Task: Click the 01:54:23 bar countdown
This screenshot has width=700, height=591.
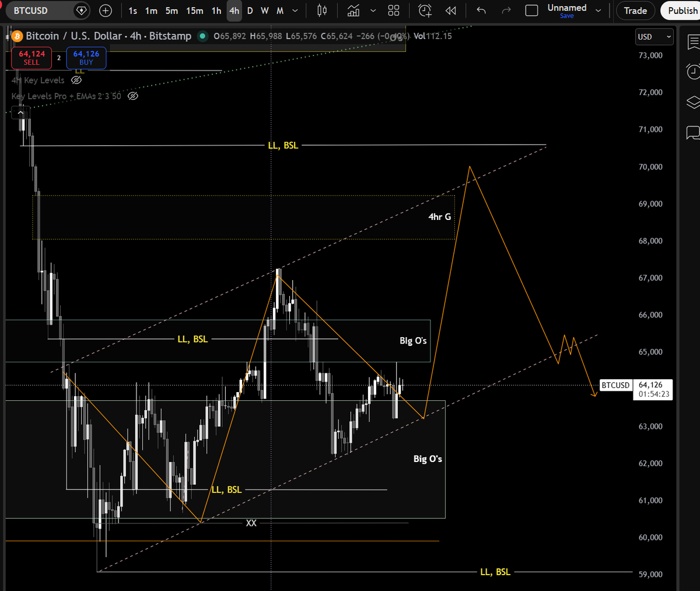Action: click(x=654, y=394)
